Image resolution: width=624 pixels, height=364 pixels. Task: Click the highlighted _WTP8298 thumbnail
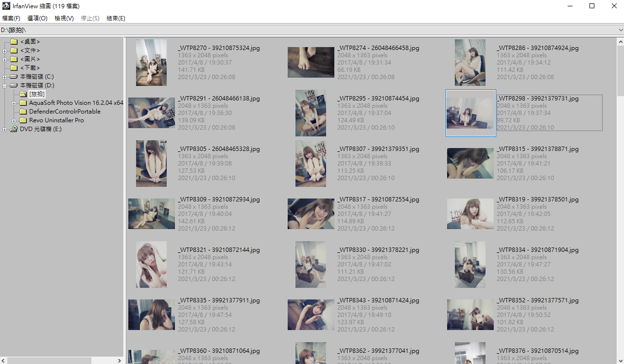pyautogui.click(x=470, y=113)
